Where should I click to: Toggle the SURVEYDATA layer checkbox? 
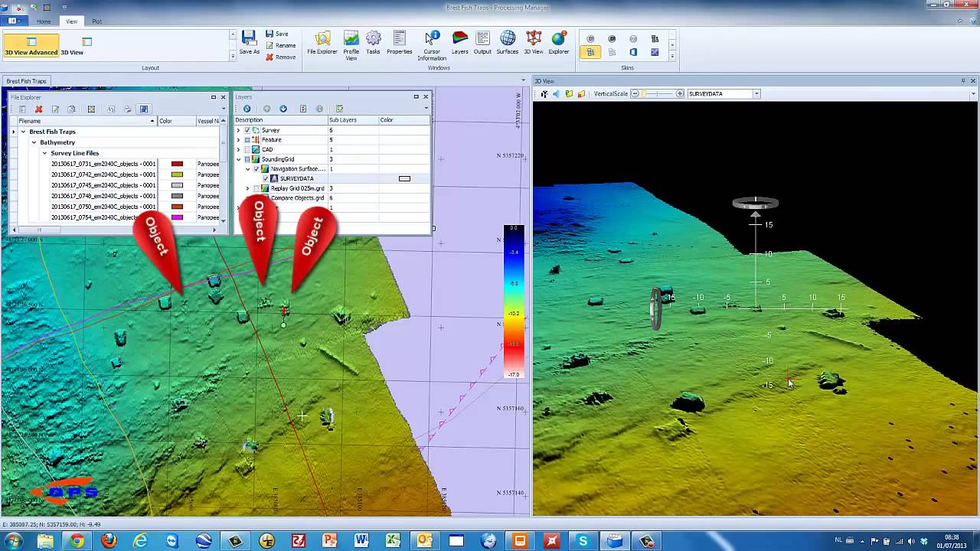pyautogui.click(x=266, y=178)
